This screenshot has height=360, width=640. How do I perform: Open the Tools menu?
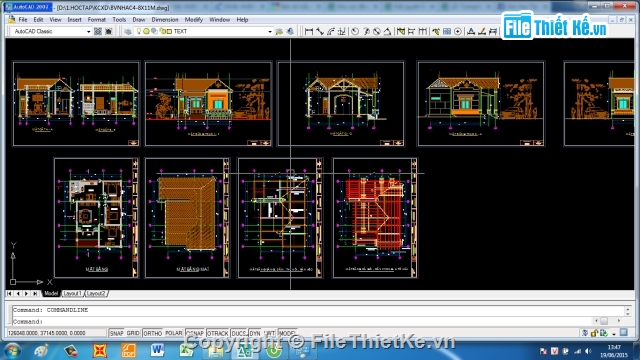tap(119, 20)
